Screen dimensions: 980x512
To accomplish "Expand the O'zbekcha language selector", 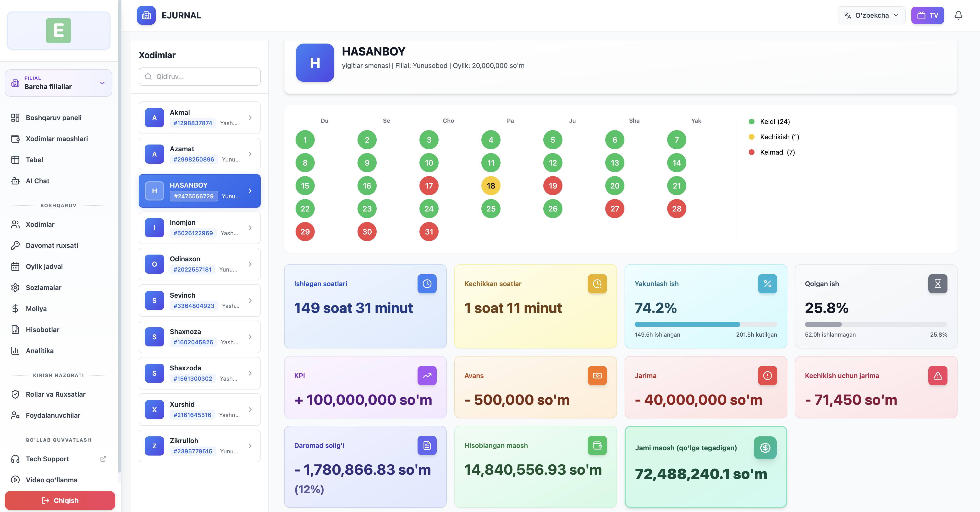I will coord(871,15).
